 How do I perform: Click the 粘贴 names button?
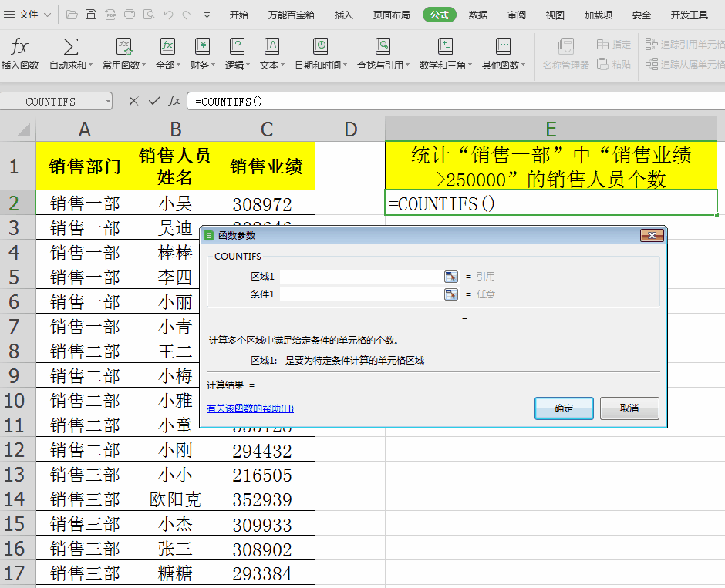click(614, 64)
